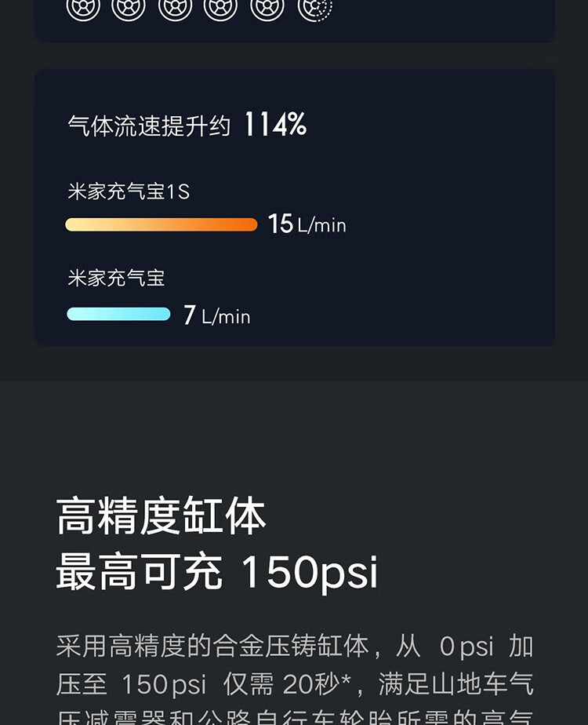
Task: Click the 高精度缸体 heading
Action: [162, 517]
